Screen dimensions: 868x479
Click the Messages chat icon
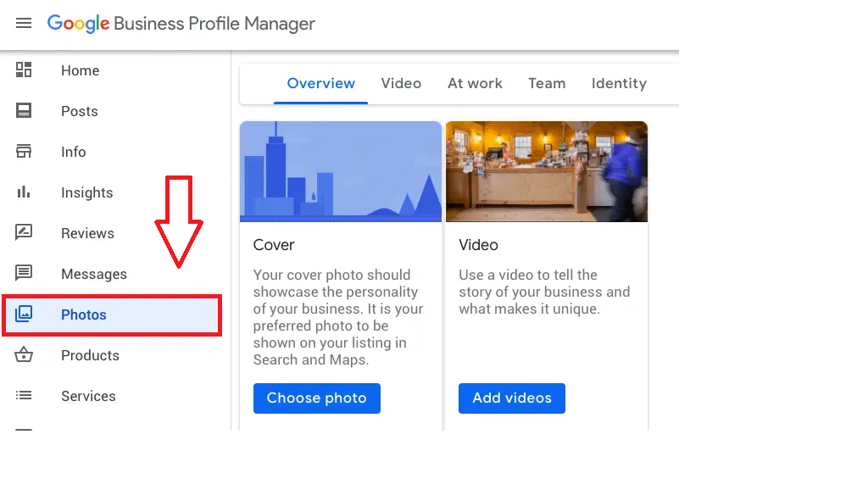click(24, 273)
